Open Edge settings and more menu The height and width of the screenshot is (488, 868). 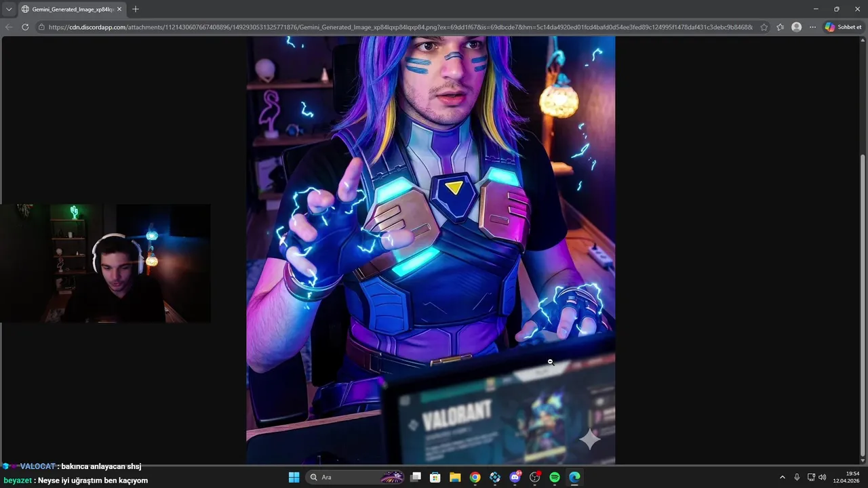(x=812, y=27)
